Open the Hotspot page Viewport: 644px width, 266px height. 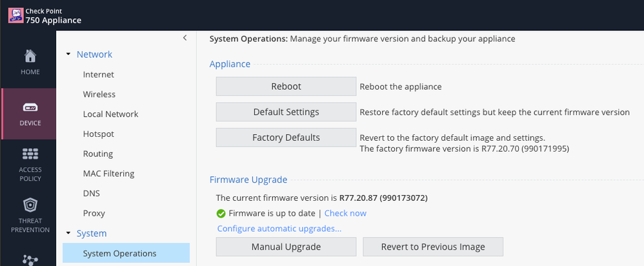click(99, 134)
